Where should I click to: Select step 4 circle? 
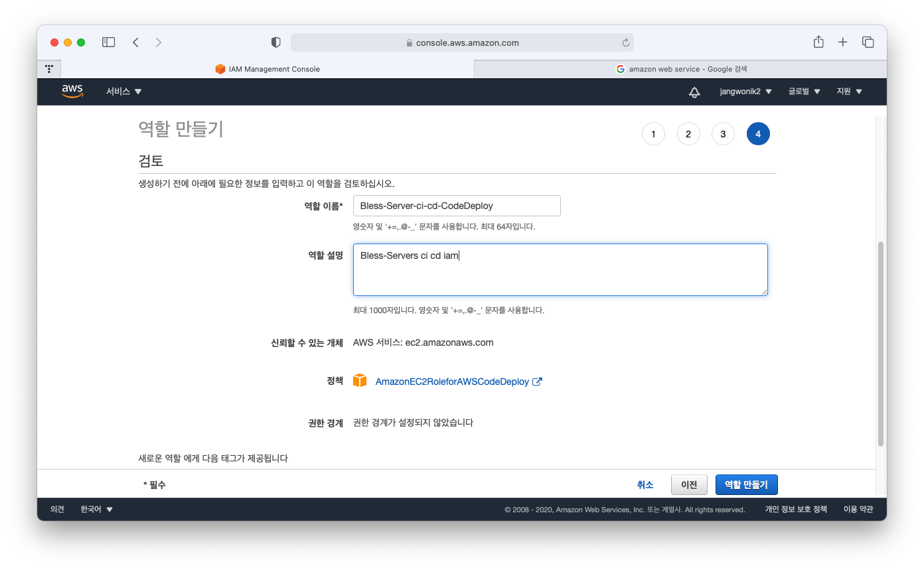pyautogui.click(x=758, y=134)
